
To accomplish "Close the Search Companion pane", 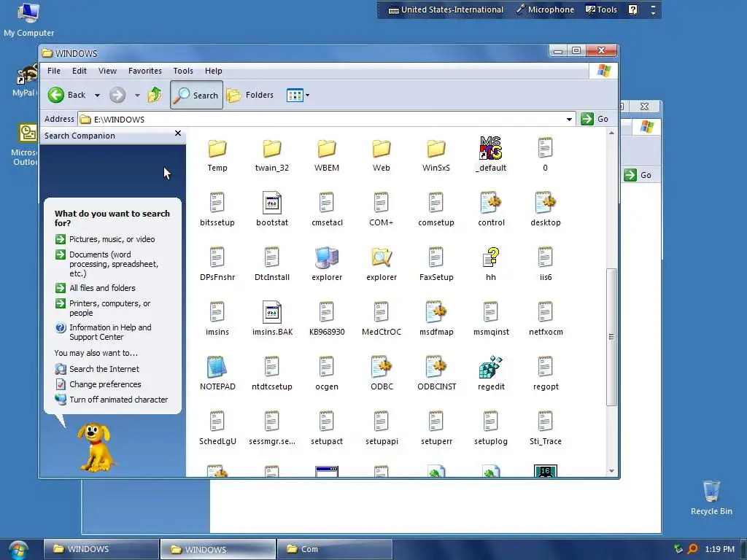I will point(178,133).
